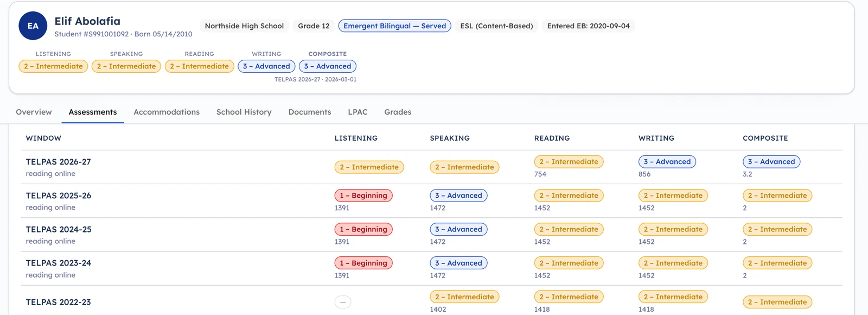
Task: Click TELPAS 2023-24 composite Intermediate badge
Action: (777, 263)
